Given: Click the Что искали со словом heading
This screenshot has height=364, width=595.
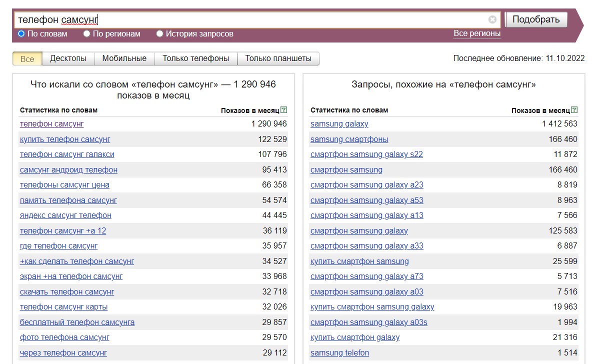Looking at the screenshot, I should coord(153,89).
